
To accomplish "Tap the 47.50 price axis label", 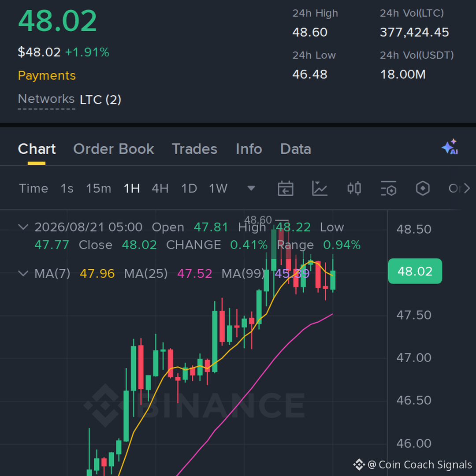I will click(x=414, y=315).
